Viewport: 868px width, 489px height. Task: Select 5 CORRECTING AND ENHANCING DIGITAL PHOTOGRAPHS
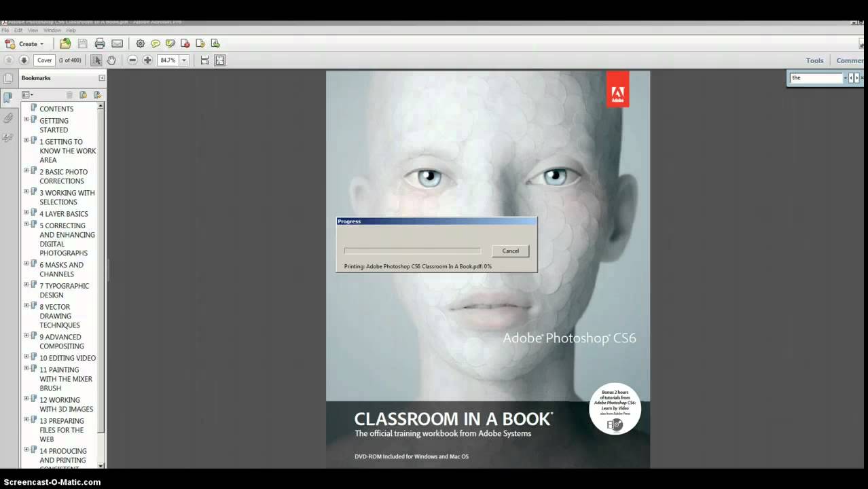pyautogui.click(x=67, y=239)
